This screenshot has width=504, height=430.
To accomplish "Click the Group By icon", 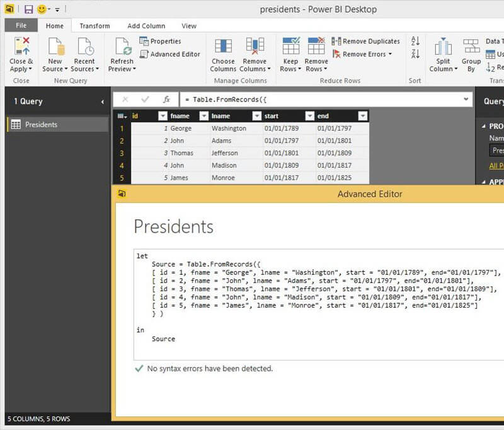I will (471, 45).
